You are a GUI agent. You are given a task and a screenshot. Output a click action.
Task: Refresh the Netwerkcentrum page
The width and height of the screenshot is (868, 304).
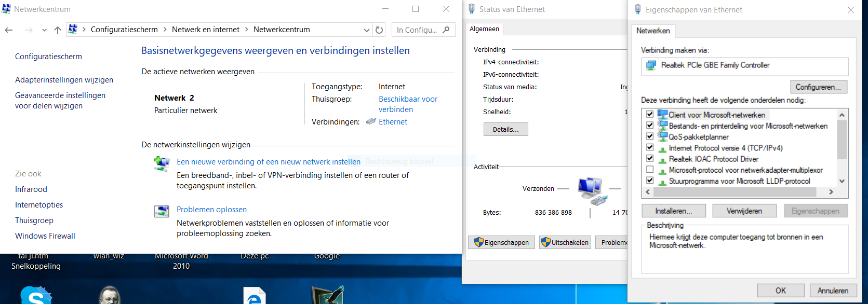pos(379,30)
